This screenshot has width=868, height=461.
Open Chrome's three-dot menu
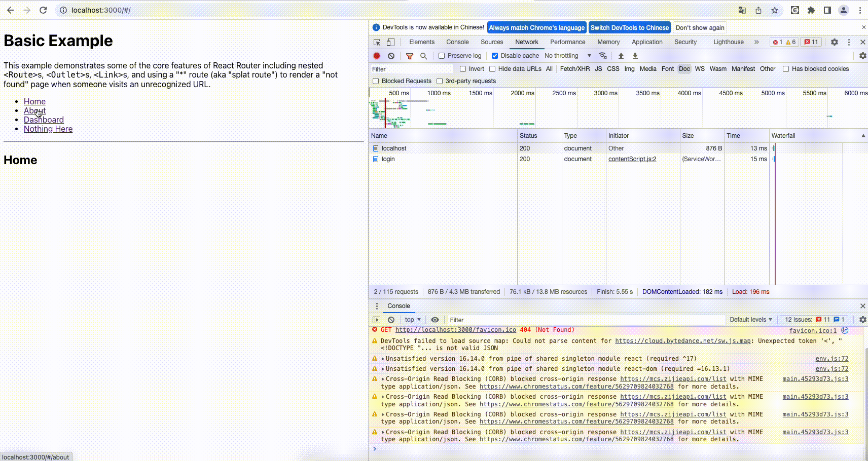[x=860, y=10]
